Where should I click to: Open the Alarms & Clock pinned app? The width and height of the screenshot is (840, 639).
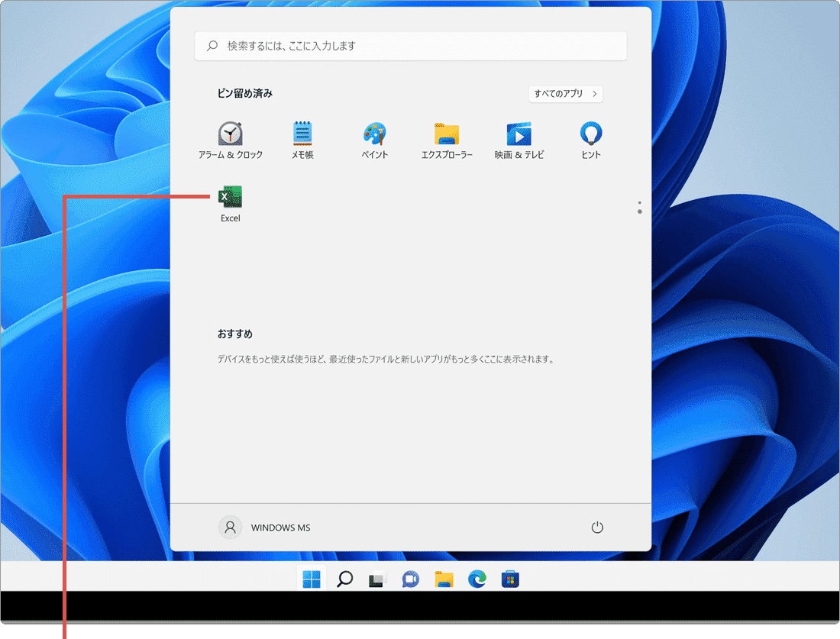point(231,140)
